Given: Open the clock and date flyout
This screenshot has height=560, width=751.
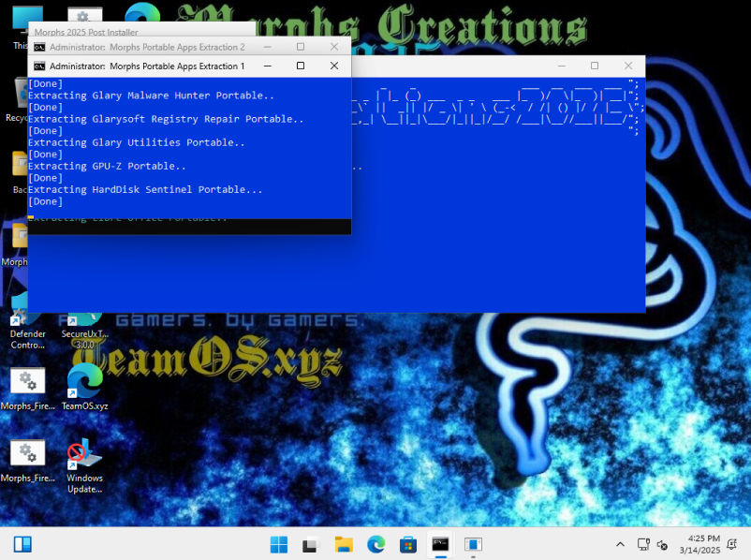Looking at the screenshot, I should [699, 545].
